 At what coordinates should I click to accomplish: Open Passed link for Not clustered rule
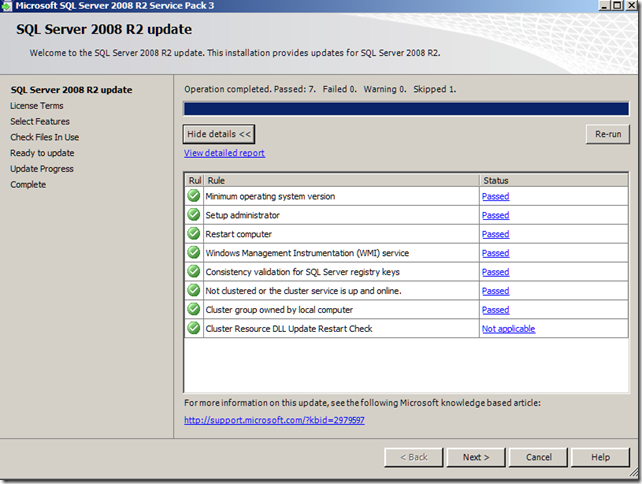[495, 291]
